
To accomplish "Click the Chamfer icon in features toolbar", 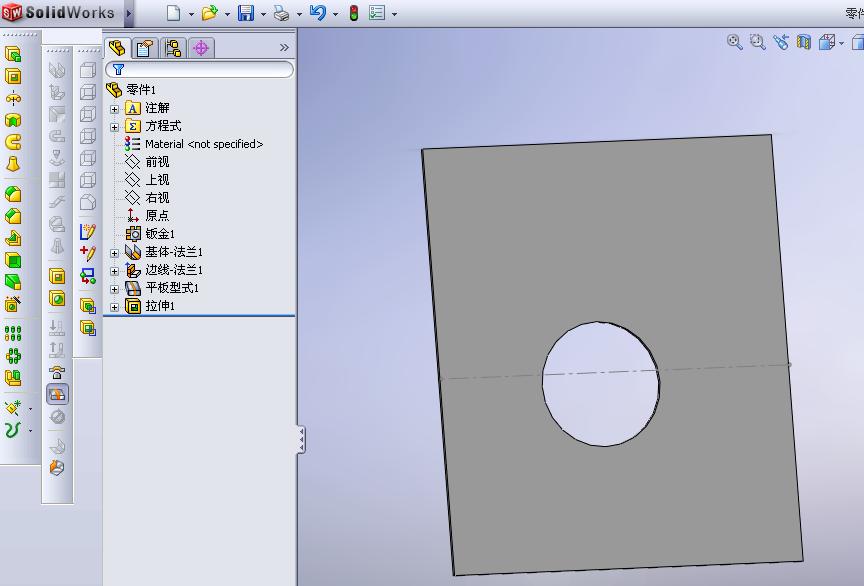I will [x=13, y=216].
